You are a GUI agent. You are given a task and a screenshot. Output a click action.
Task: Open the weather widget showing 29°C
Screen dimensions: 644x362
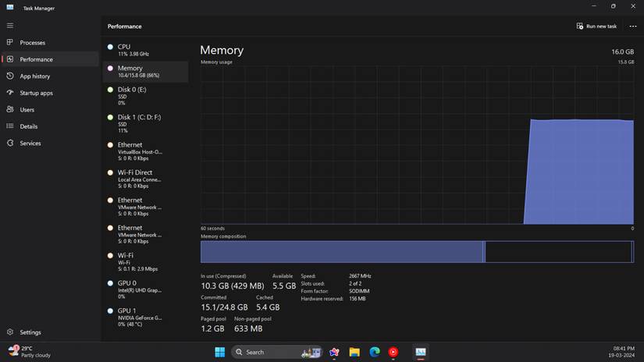(29, 352)
